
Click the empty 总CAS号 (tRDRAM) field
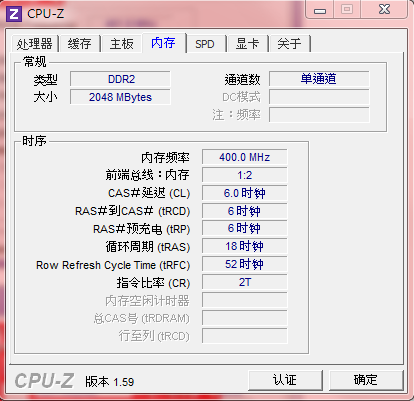[x=245, y=318]
